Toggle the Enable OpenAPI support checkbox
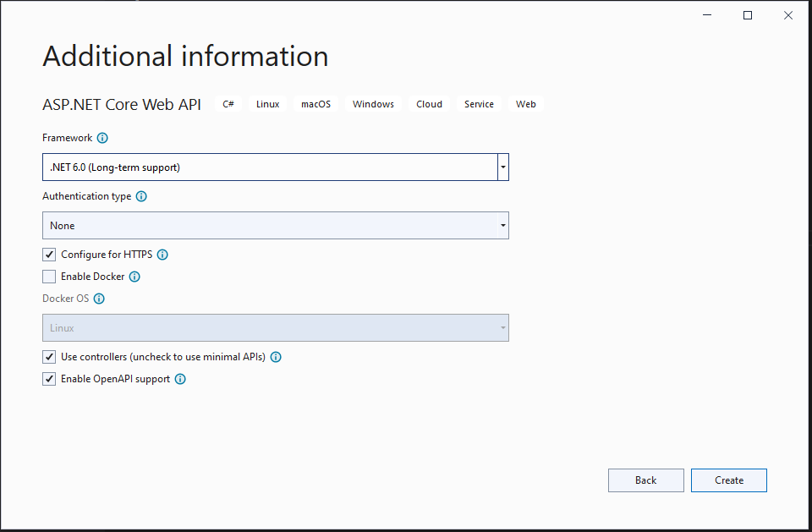812x532 pixels. tap(49, 379)
